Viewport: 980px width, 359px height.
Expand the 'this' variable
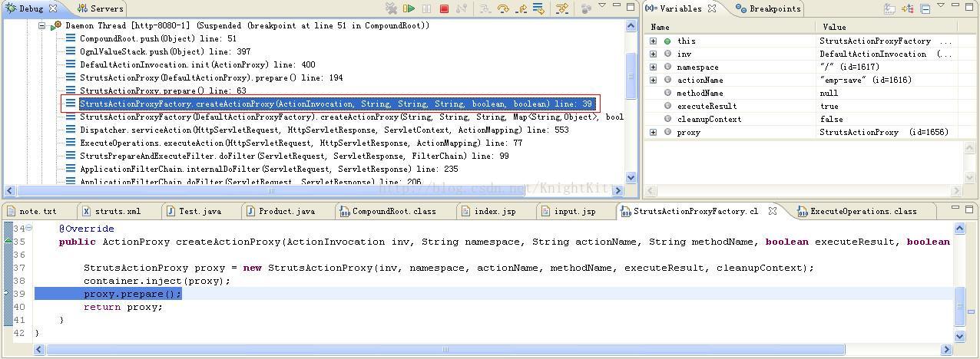pos(654,41)
